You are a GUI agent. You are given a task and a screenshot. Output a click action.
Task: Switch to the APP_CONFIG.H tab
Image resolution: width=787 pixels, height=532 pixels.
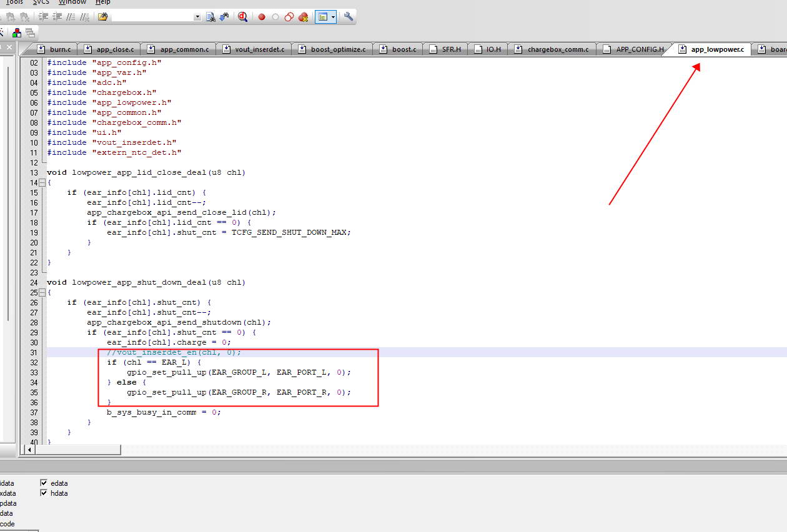point(633,49)
